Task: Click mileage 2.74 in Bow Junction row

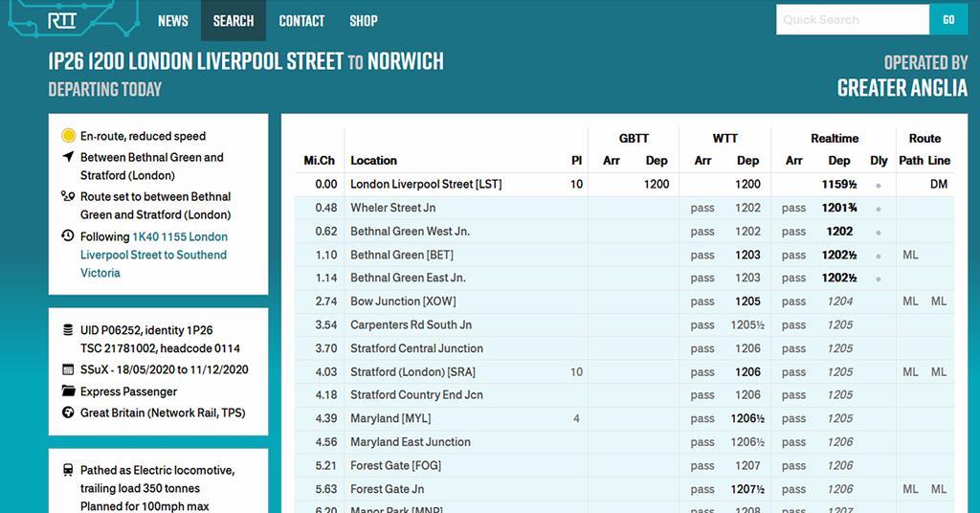Action: point(325,301)
